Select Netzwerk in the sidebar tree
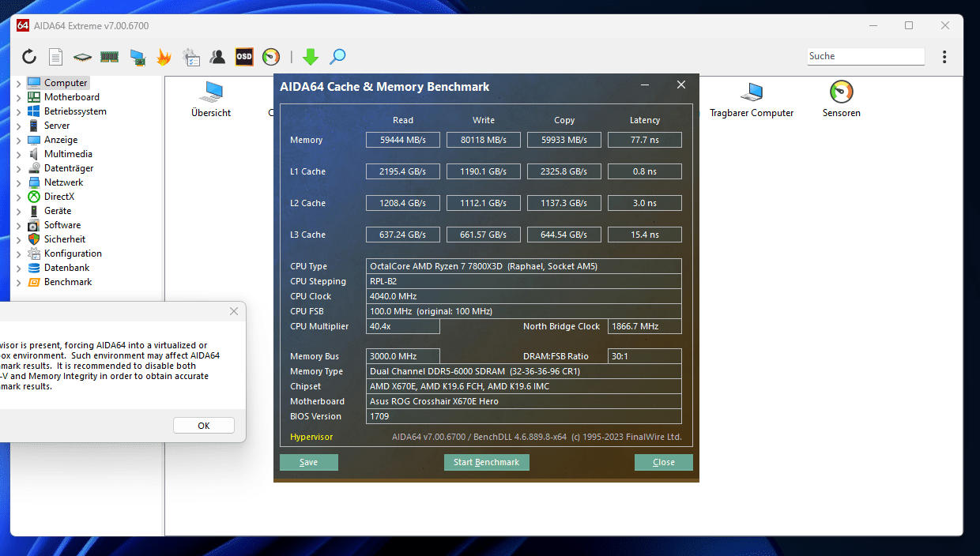 coord(63,182)
